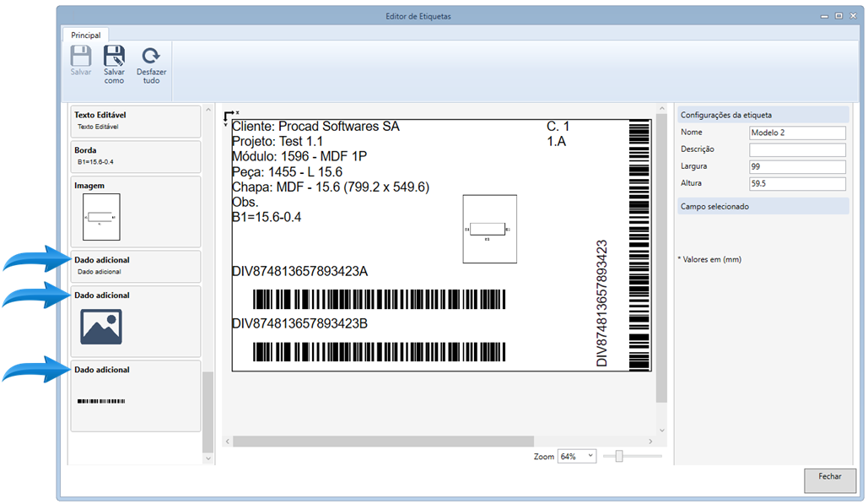
Task: Select the Borda field item
Action: [x=136, y=157]
